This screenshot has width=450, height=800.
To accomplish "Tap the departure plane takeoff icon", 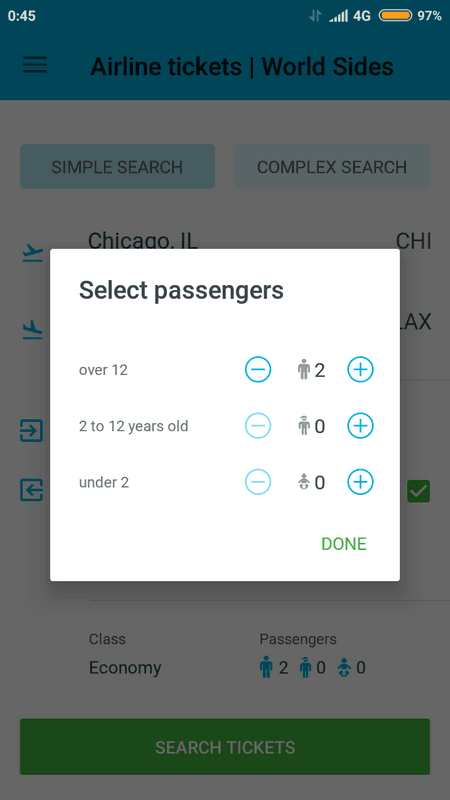I will tap(33, 253).
